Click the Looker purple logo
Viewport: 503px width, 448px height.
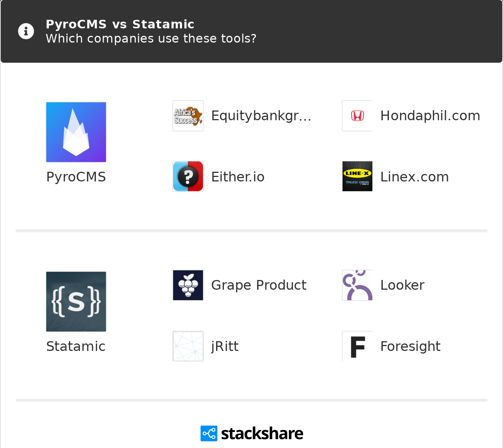coord(357,285)
